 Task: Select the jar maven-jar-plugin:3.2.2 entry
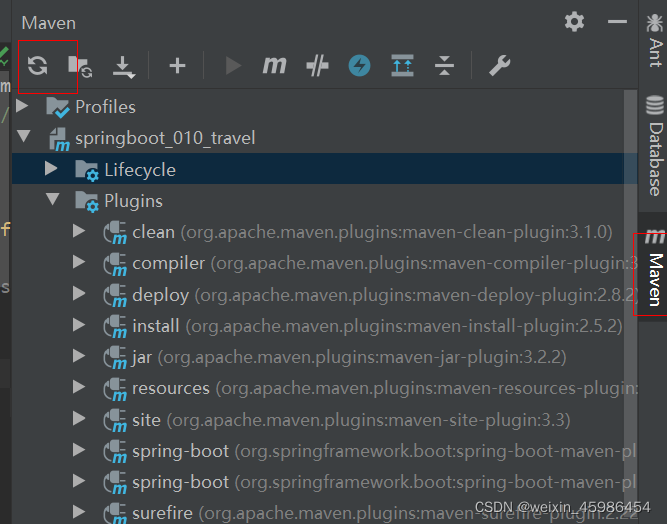tap(349, 357)
